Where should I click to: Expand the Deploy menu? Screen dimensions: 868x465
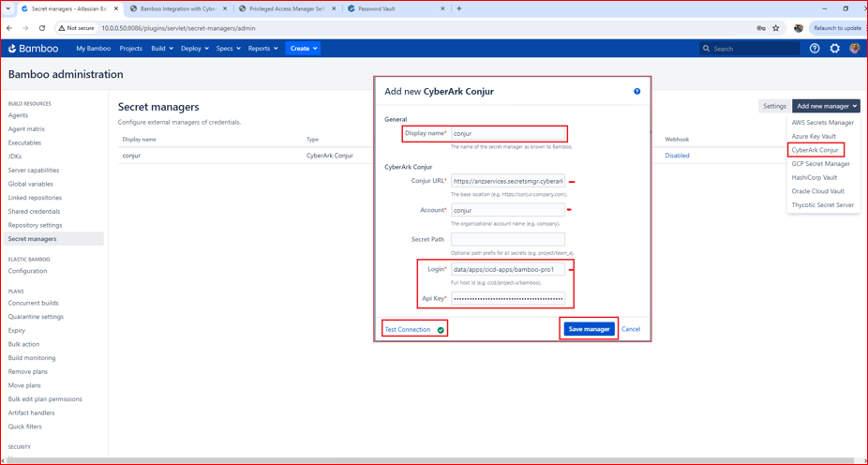[195, 48]
